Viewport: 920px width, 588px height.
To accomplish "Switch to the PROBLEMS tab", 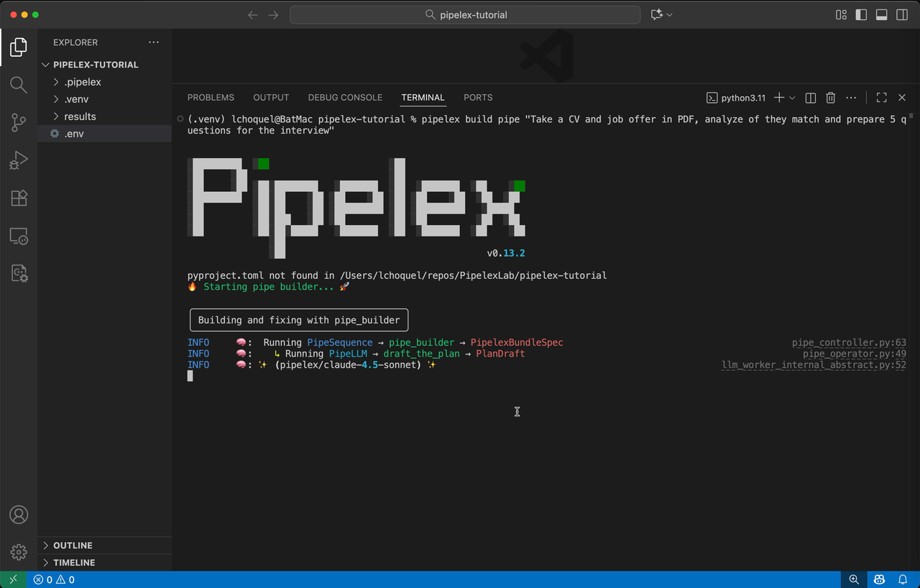I will click(211, 97).
